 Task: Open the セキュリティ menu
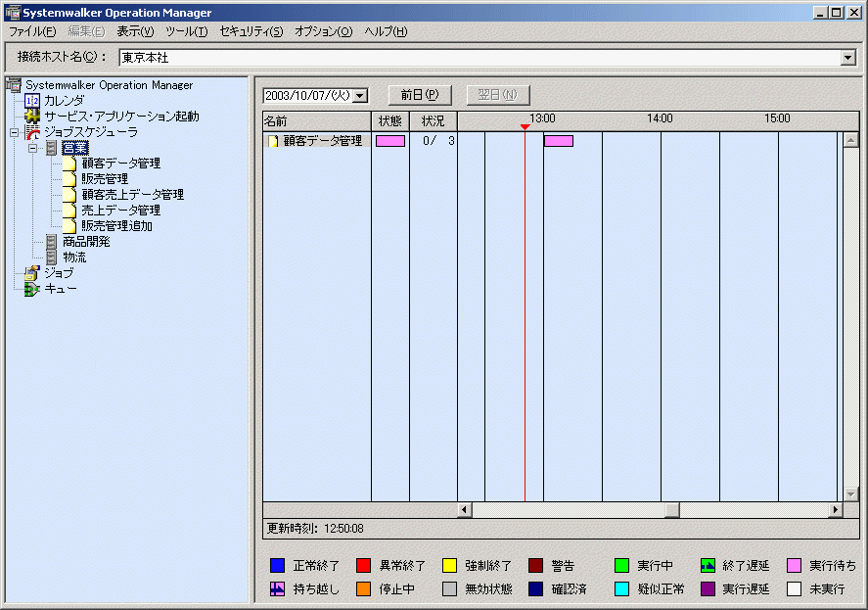click(x=251, y=31)
